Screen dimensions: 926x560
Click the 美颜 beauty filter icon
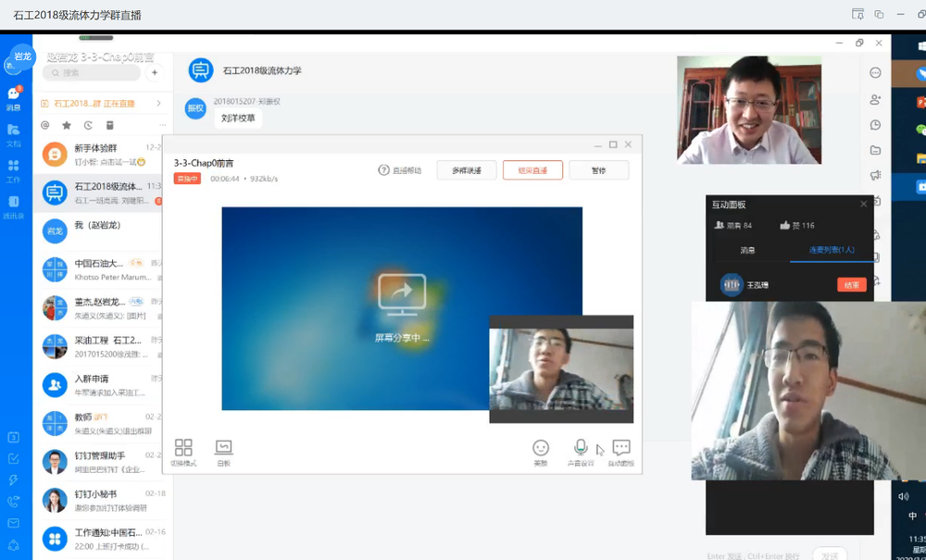(x=541, y=451)
